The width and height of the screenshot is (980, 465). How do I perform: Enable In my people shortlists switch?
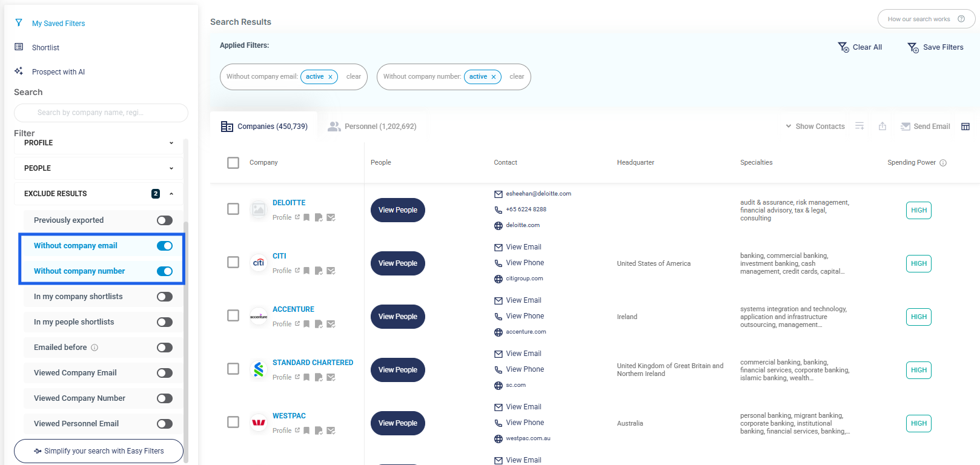point(165,322)
